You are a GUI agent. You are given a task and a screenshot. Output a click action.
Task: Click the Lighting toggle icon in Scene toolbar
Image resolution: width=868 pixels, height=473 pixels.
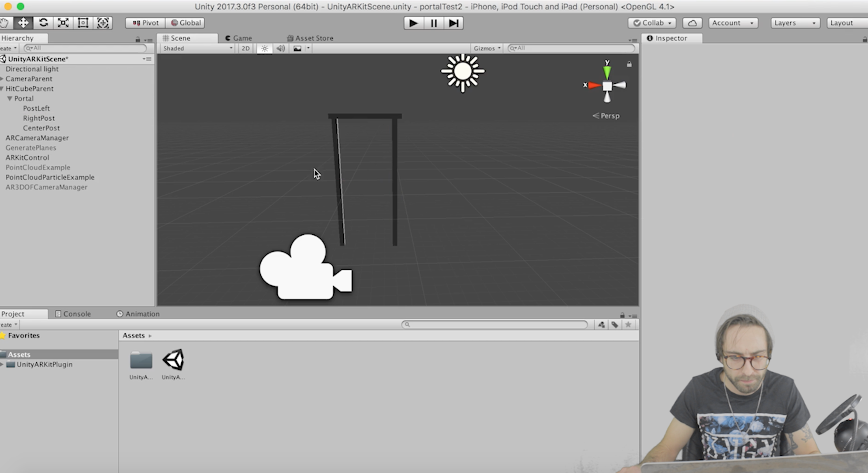click(264, 48)
